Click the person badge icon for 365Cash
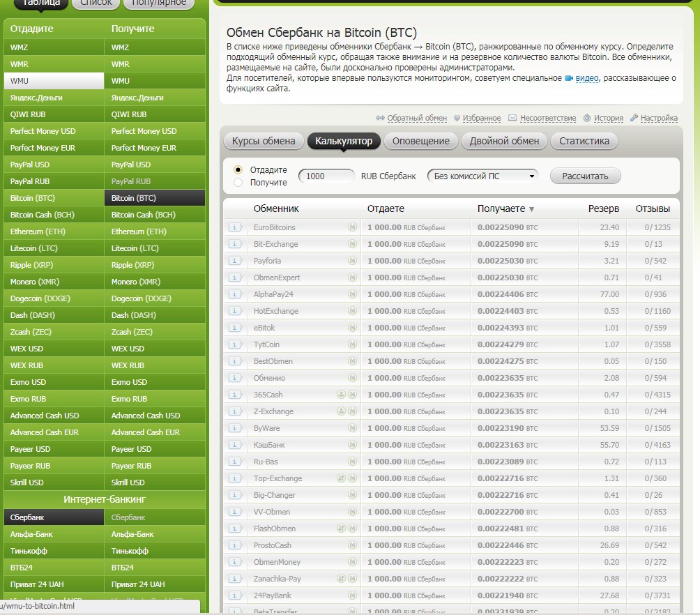 [341, 395]
